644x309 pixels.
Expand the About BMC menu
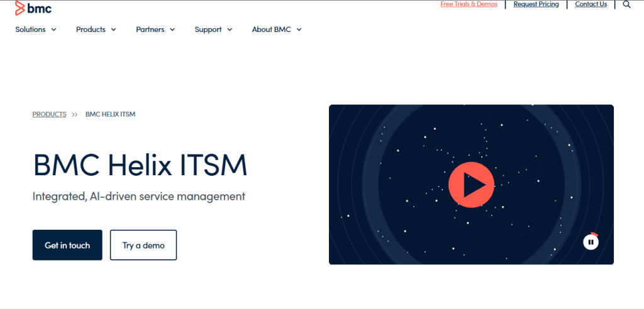pos(277,30)
